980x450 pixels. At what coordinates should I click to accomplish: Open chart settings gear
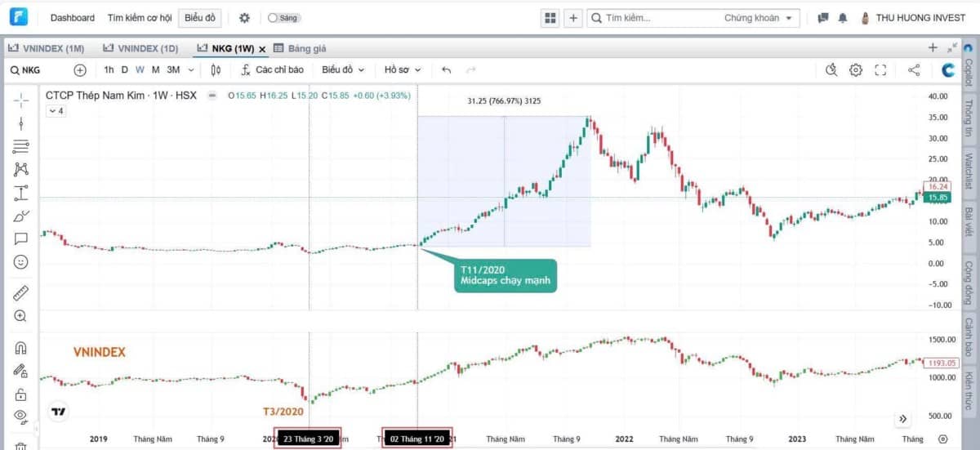[x=856, y=70]
